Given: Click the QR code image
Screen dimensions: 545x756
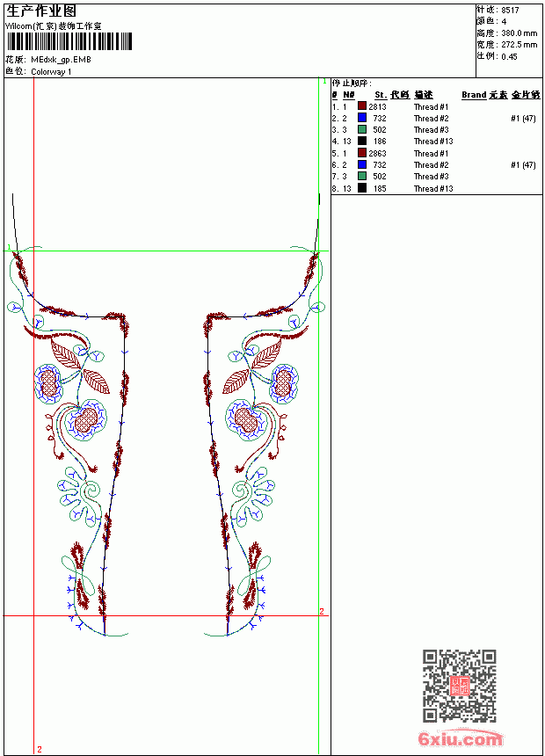Looking at the screenshot, I should tap(460, 686).
